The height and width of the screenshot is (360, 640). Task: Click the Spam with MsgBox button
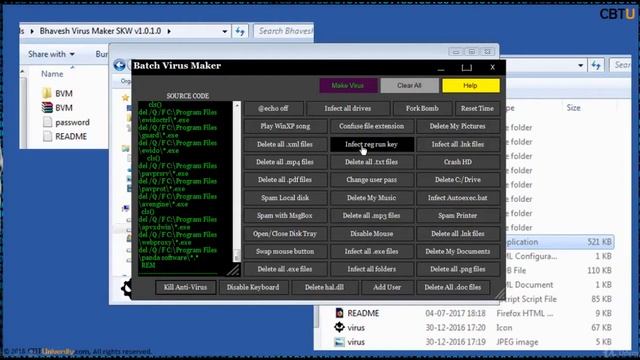pyautogui.click(x=285, y=216)
